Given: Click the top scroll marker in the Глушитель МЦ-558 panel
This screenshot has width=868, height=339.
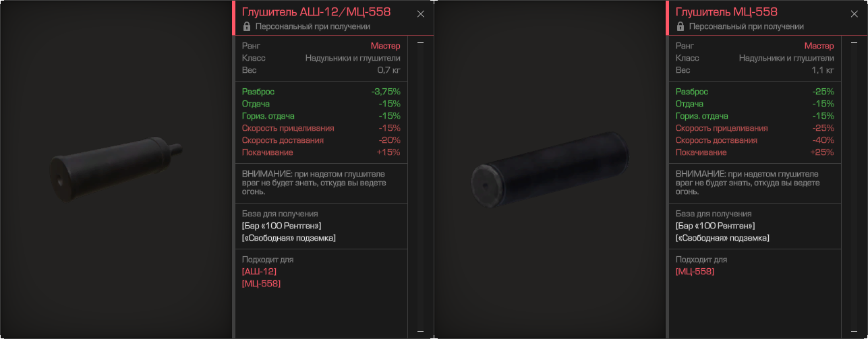Looking at the screenshot, I should click(x=855, y=43).
